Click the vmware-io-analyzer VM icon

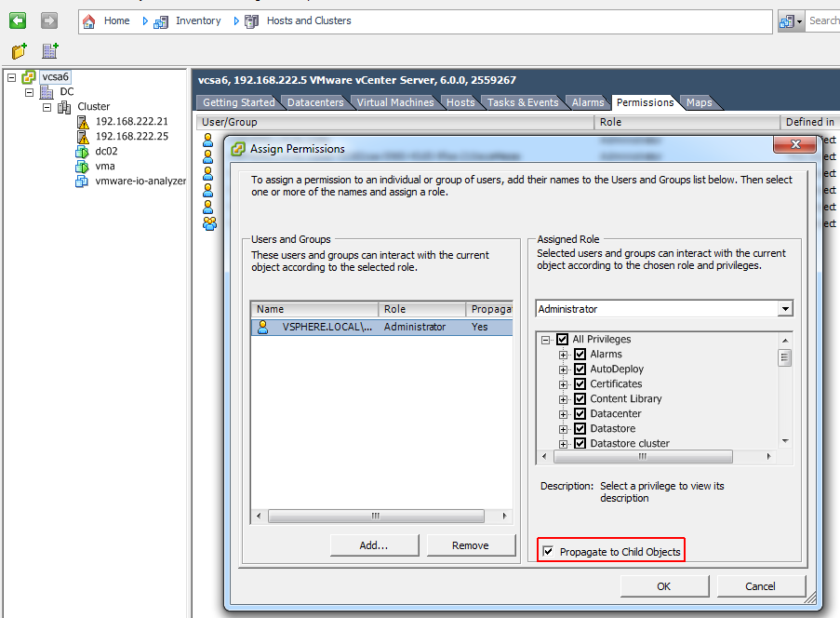[x=82, y=181]
